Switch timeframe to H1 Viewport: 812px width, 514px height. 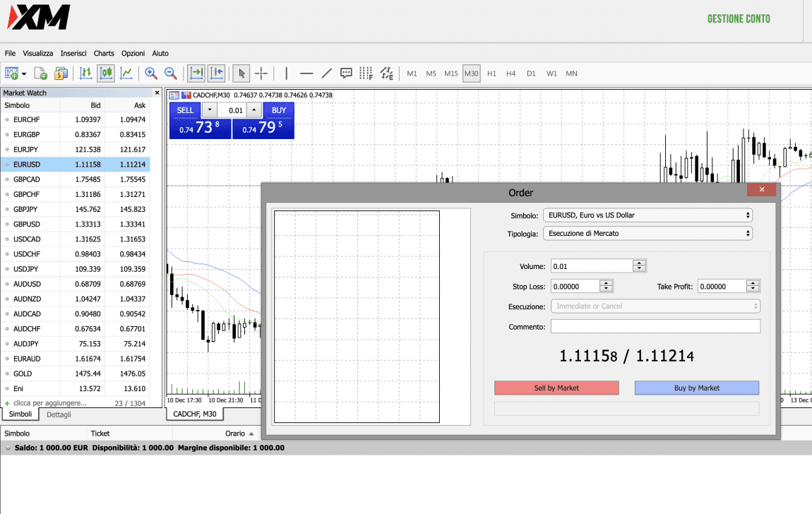491,73
